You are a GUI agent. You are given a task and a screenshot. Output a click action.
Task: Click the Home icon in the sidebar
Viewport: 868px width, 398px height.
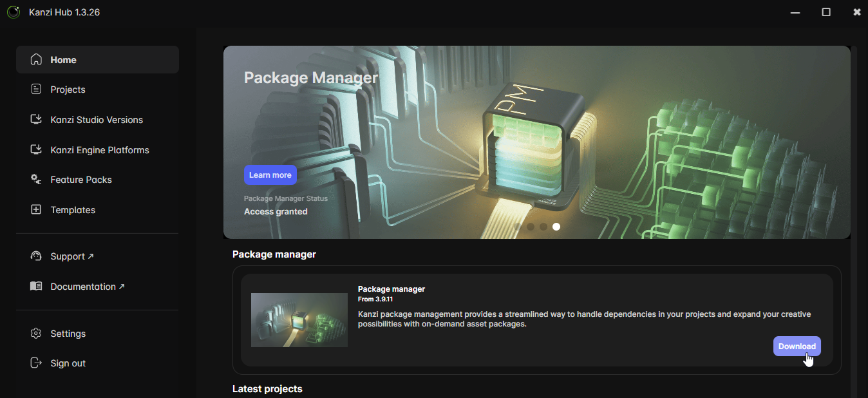click(36, 59)
